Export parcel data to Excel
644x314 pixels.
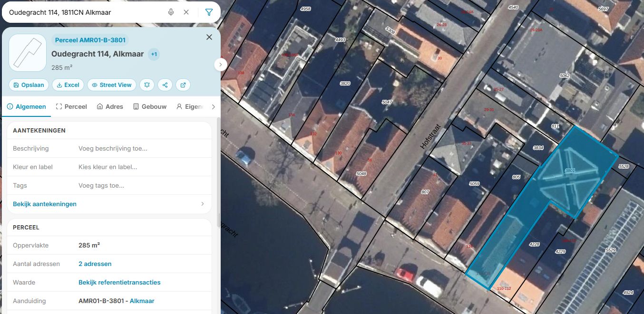[68, 85]
